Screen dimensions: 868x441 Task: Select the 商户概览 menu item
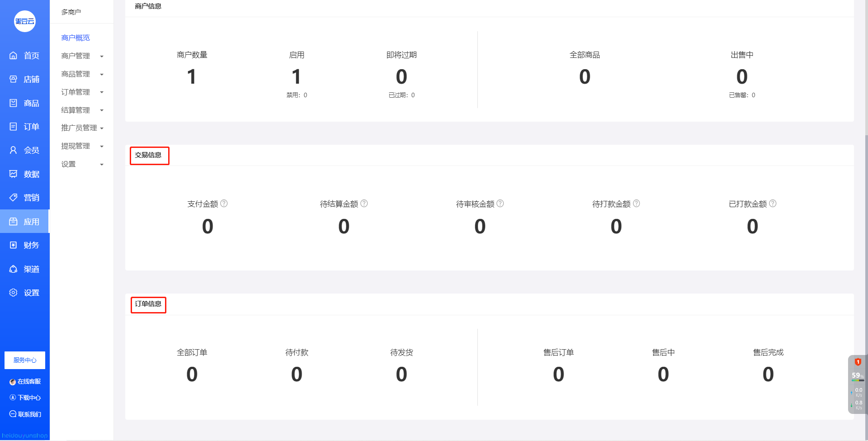pos(75,38)
